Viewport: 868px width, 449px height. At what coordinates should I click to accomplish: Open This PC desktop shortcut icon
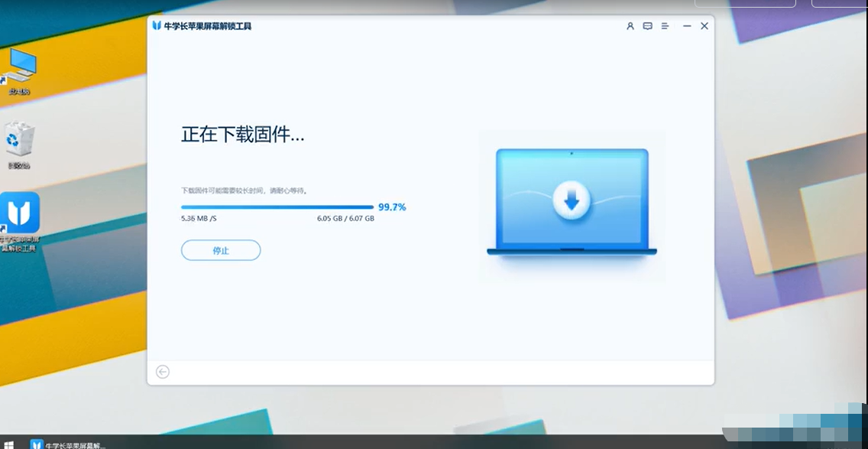(19, 71)
